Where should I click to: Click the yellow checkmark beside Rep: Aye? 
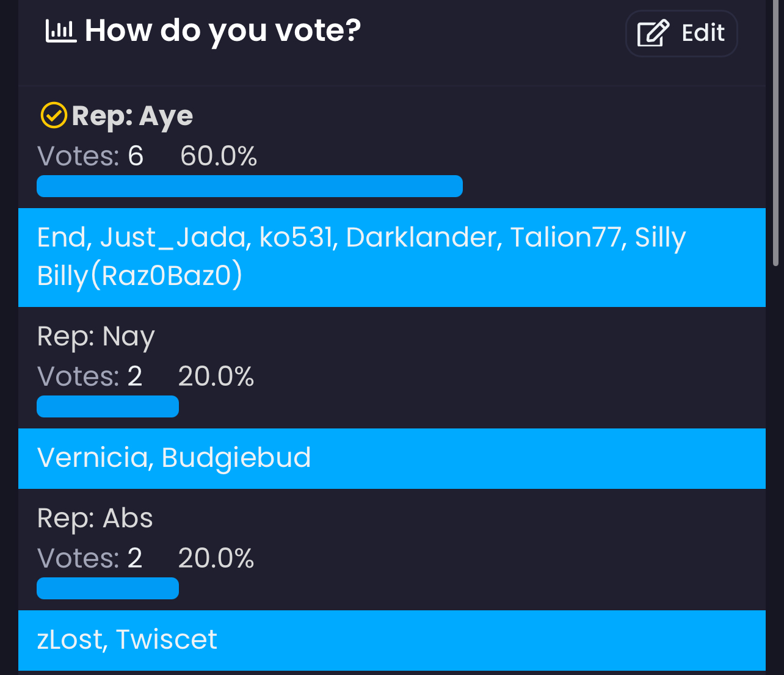(54, 115)
